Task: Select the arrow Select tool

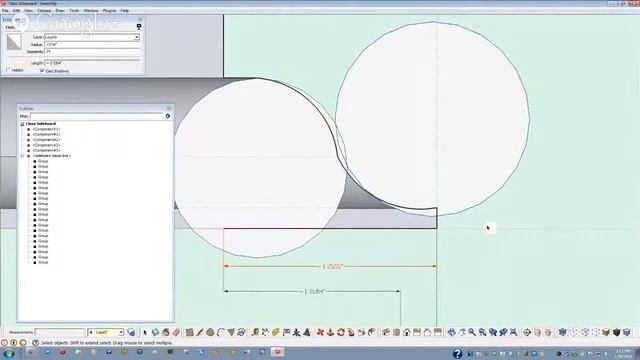Action: point(144,333)
